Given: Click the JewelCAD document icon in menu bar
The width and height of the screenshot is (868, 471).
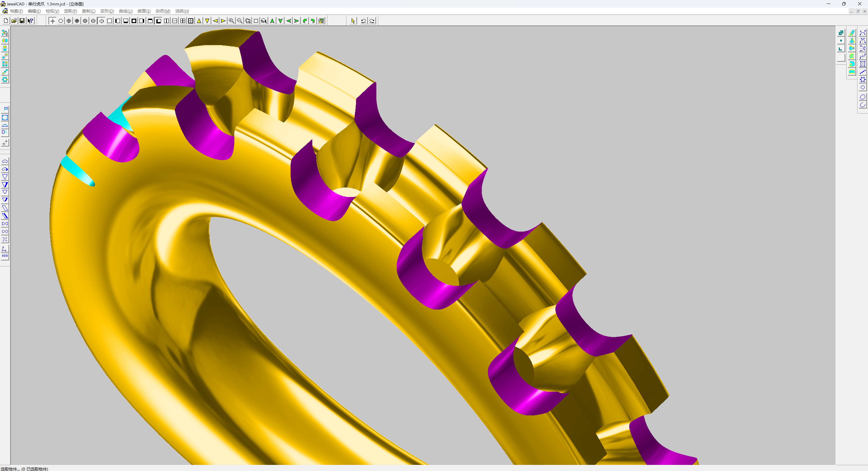Looking at the screenshot, I should click(5, 11).
